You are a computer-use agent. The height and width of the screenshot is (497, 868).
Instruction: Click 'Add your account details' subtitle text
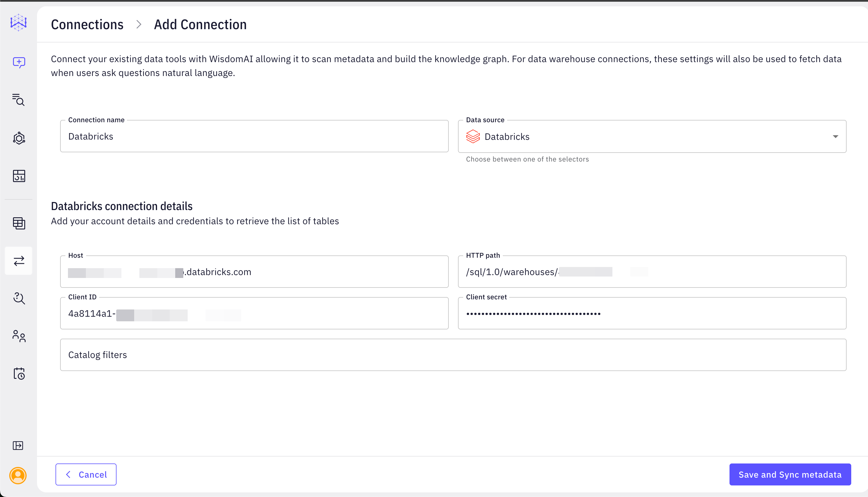coord(195,221)
